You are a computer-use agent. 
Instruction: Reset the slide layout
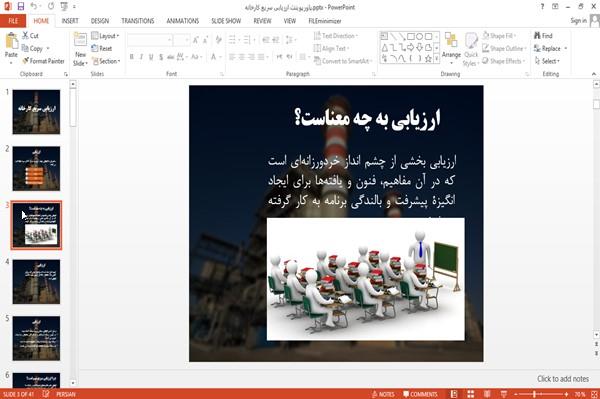coord(102,49)
